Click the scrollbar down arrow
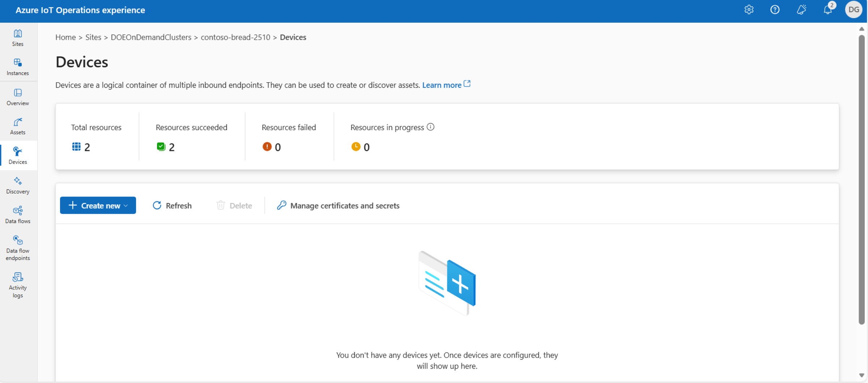 862,375
